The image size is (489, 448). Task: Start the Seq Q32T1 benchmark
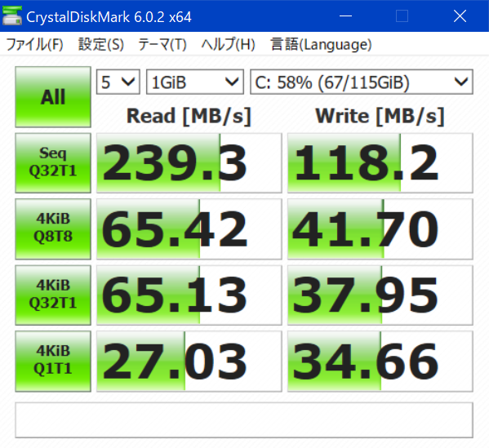(53, 162)
